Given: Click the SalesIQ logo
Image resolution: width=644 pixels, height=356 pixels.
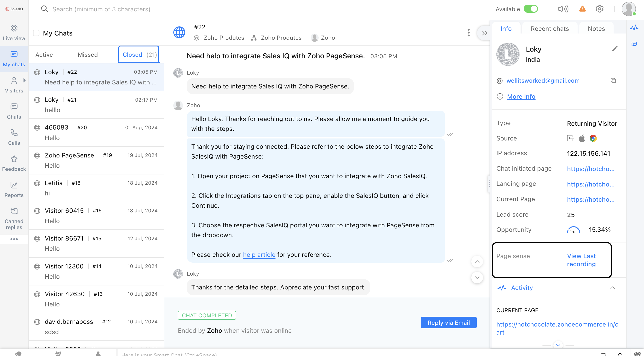Looking at the screenshot, I should (14, 9).
